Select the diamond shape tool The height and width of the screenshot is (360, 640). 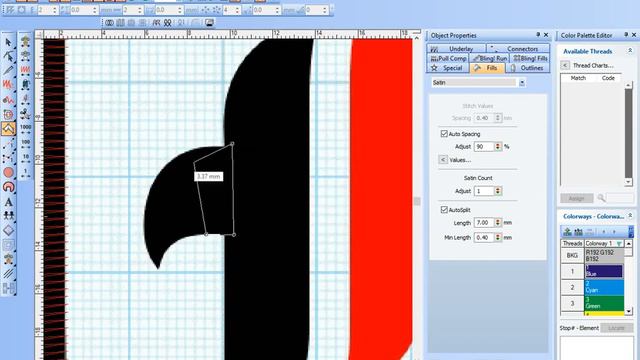[8, 230]
